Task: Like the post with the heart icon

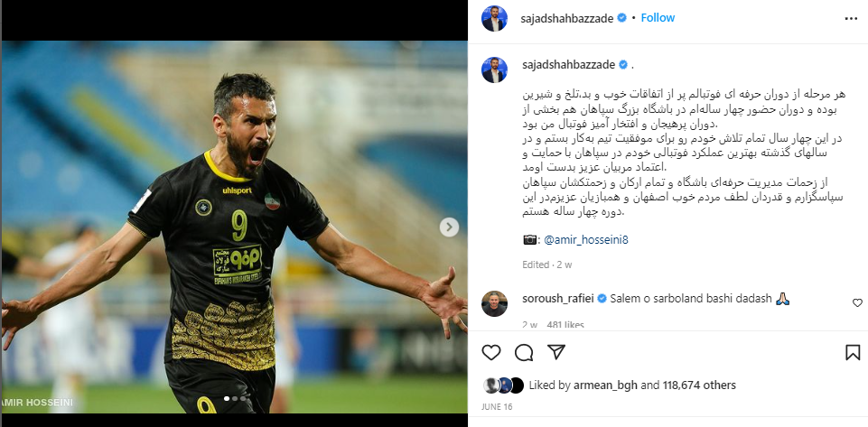Action: (491, 352)
